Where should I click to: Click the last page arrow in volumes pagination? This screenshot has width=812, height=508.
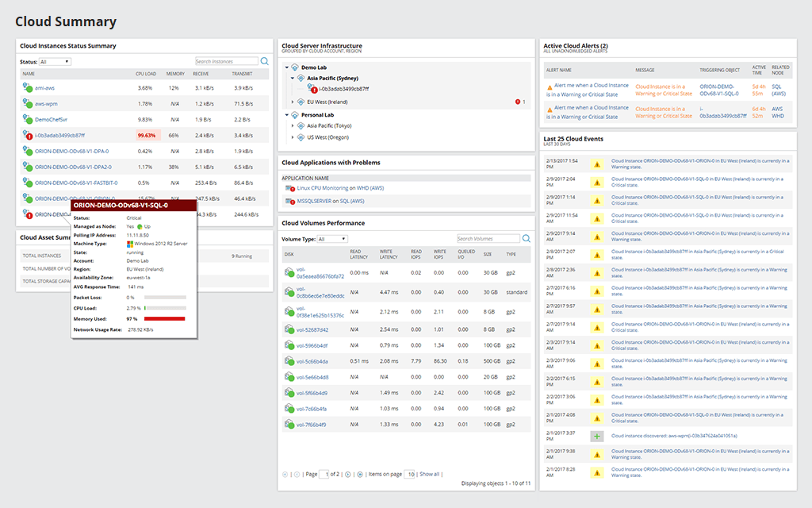pyautogui.click(x=360, y=474)
